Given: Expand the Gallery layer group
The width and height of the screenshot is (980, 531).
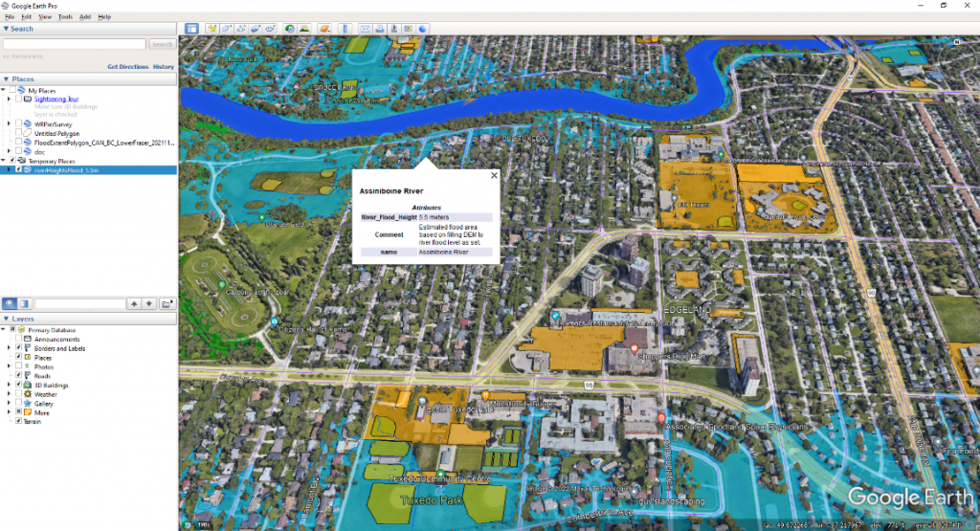Looking at the screenshot, I should coord(10,404).
